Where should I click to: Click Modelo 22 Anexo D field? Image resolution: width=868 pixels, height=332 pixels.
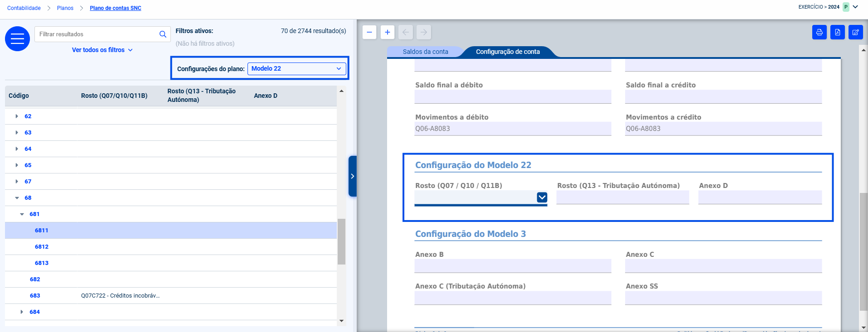(x=760, y=197)
